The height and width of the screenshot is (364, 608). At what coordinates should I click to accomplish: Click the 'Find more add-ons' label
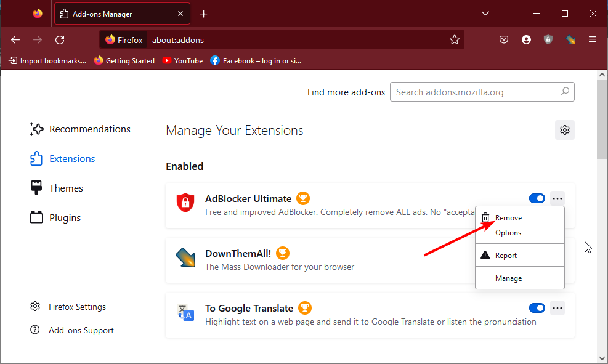coord(346,92)
